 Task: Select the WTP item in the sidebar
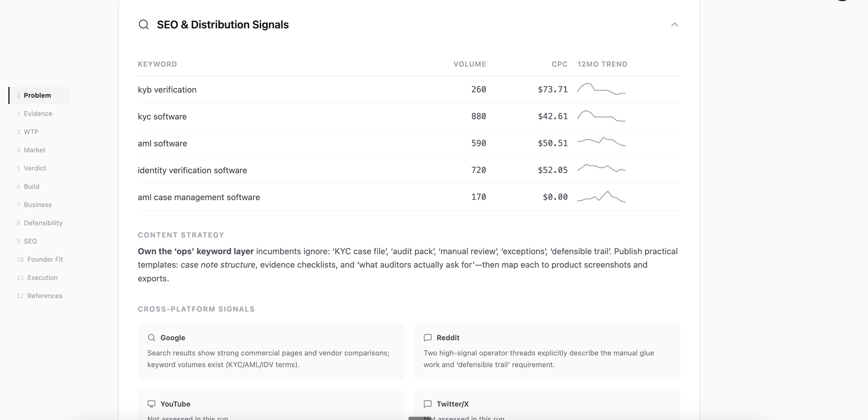pos(31,131)
